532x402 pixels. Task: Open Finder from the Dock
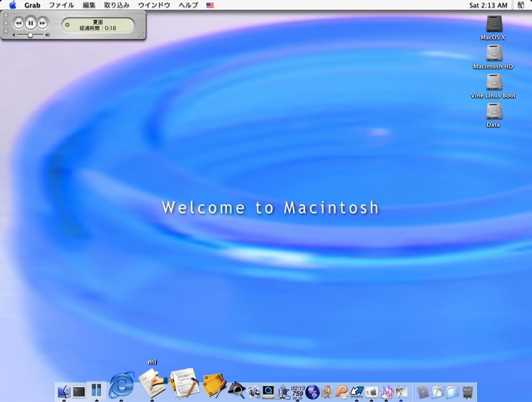coord(64,392)
